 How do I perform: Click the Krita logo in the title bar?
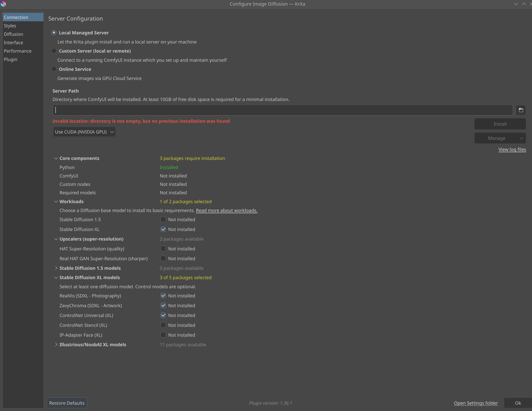(3, 4)
